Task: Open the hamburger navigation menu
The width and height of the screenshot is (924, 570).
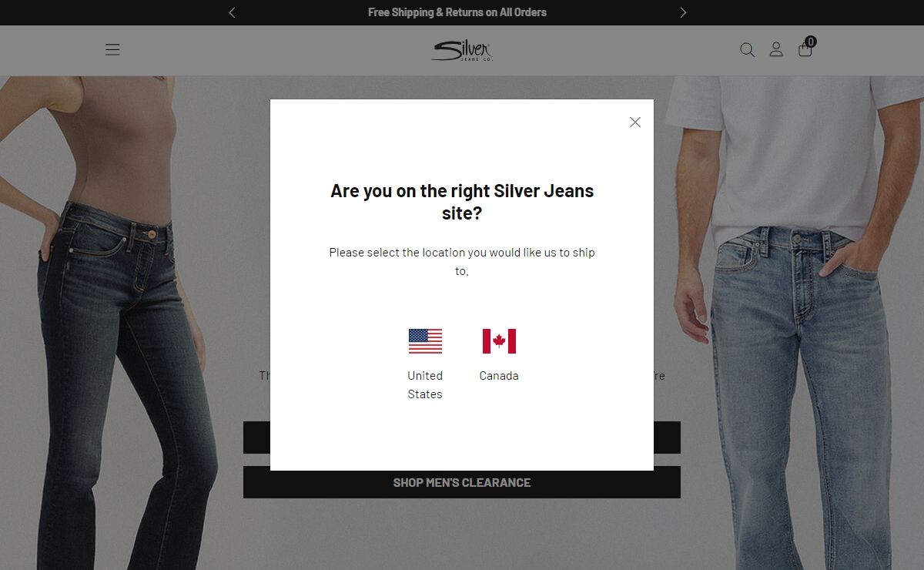Action: [x=112, y=50]
